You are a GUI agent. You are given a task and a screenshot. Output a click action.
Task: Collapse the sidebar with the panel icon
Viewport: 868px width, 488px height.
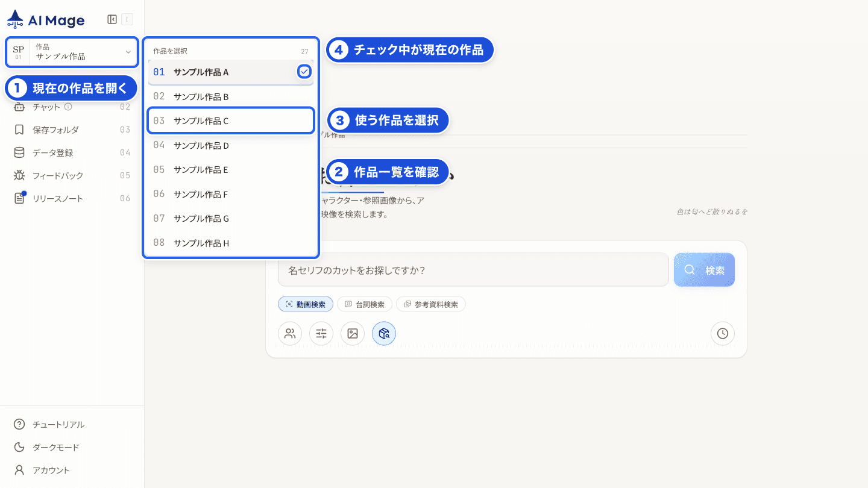click(x=112, y=19)
